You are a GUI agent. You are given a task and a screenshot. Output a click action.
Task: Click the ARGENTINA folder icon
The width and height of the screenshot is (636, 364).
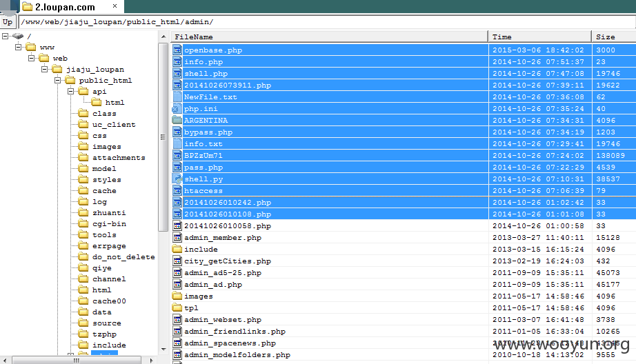tap(177, 120)
